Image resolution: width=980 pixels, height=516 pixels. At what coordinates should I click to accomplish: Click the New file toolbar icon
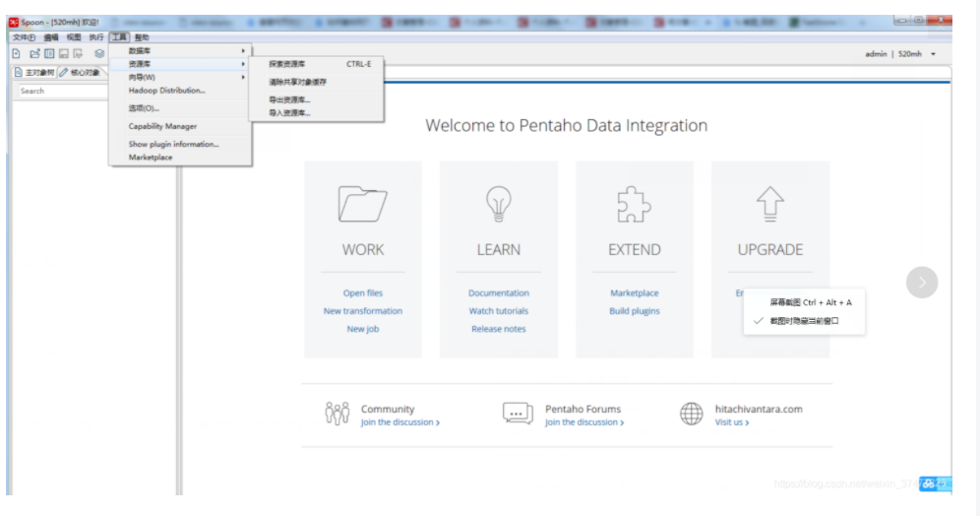pos(17,54)
